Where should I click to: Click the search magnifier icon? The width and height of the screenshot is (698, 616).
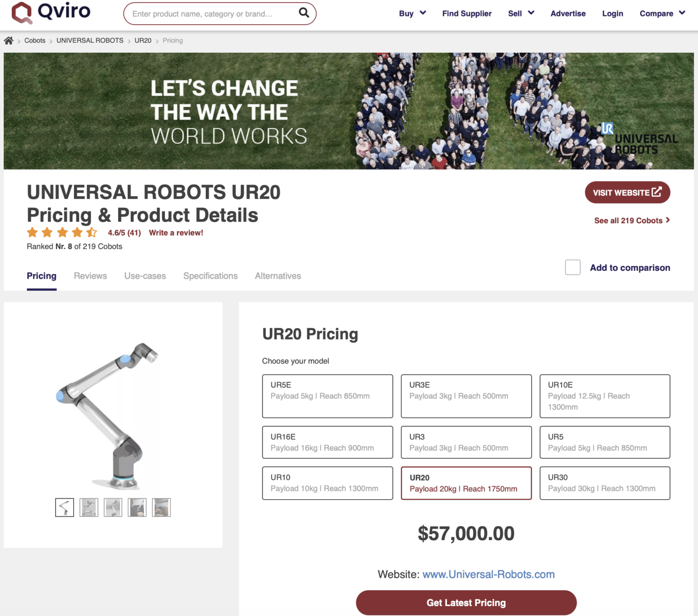304,13
